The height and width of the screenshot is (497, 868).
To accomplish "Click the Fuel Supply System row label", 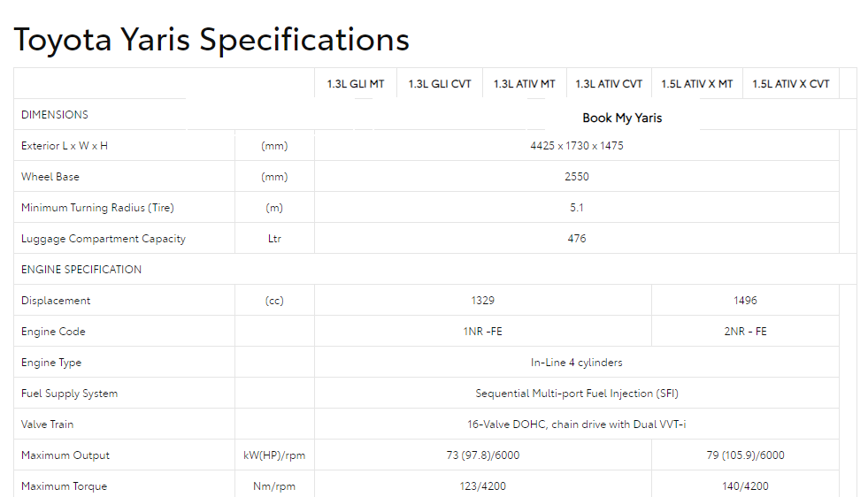I will point(69,394).
